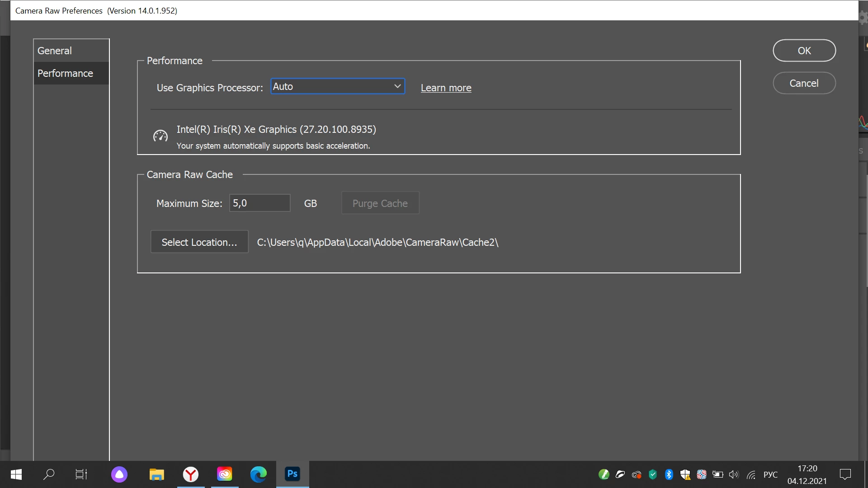This screenshot has height=488, width=868.
Task: Cancel the Camera Raw Preferences dialog
Action: [804, 83]
